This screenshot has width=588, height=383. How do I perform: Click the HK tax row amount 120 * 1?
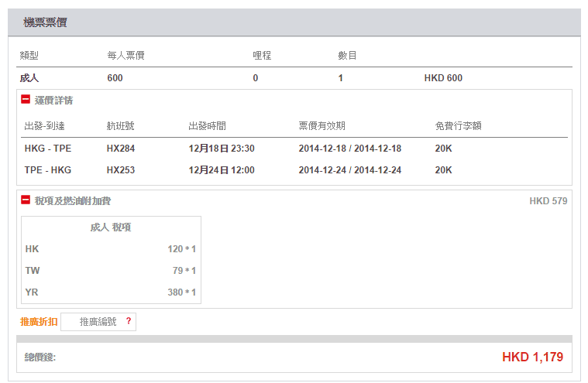[181, 249]
